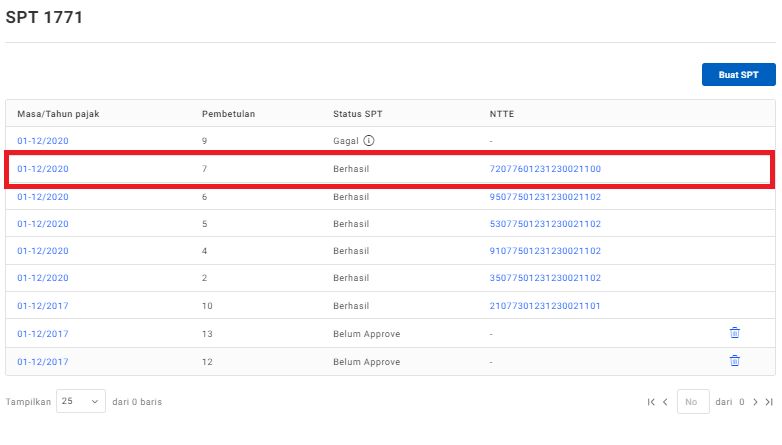782x445 pixels.
Task: Open NTTE link 35077501231230021102
Action: coord(544,278)
